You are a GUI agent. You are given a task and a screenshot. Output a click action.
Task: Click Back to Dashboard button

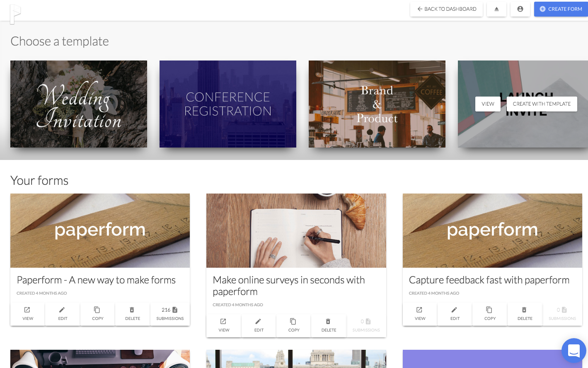point(446,9)
